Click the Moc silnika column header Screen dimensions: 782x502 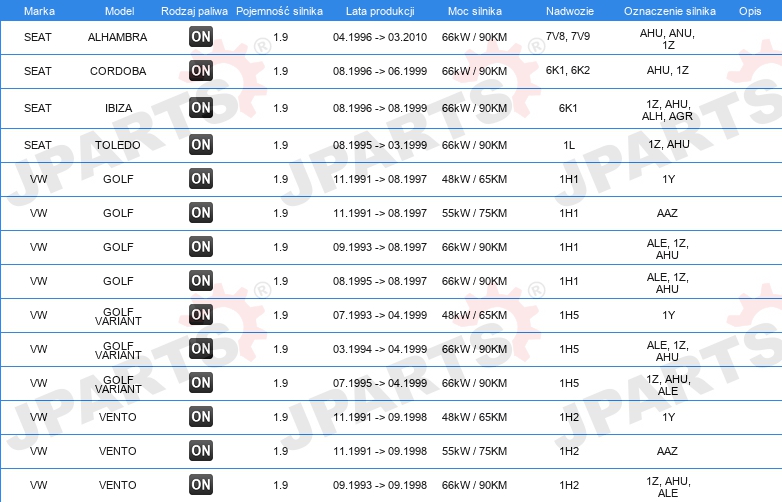tap(475, 11)
